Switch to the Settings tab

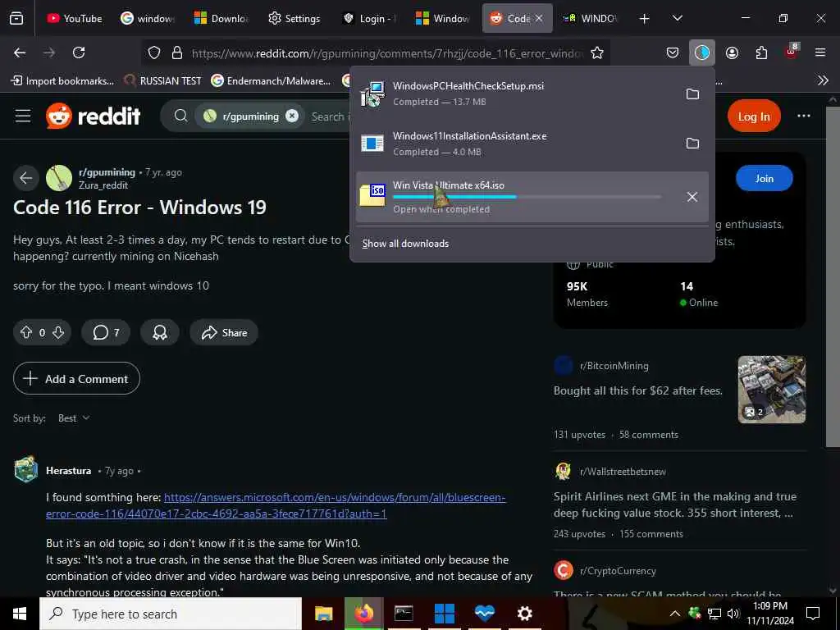coord(294,18)
